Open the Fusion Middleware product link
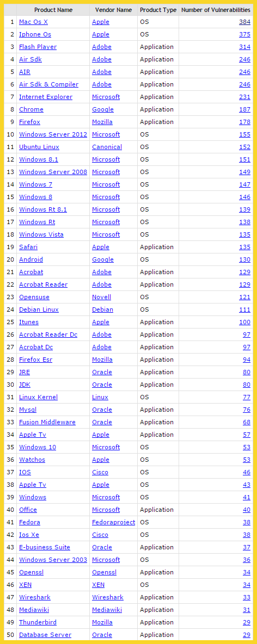 [x=47, y=422]
